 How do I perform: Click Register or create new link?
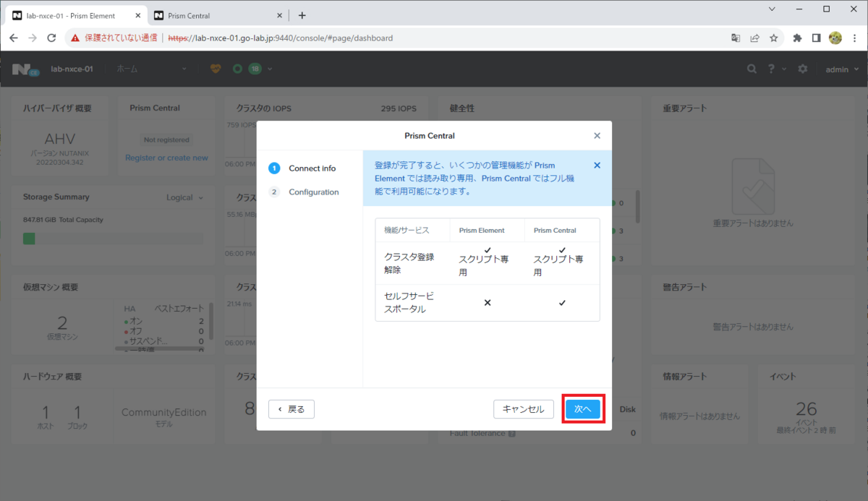(x=166, y=158)
